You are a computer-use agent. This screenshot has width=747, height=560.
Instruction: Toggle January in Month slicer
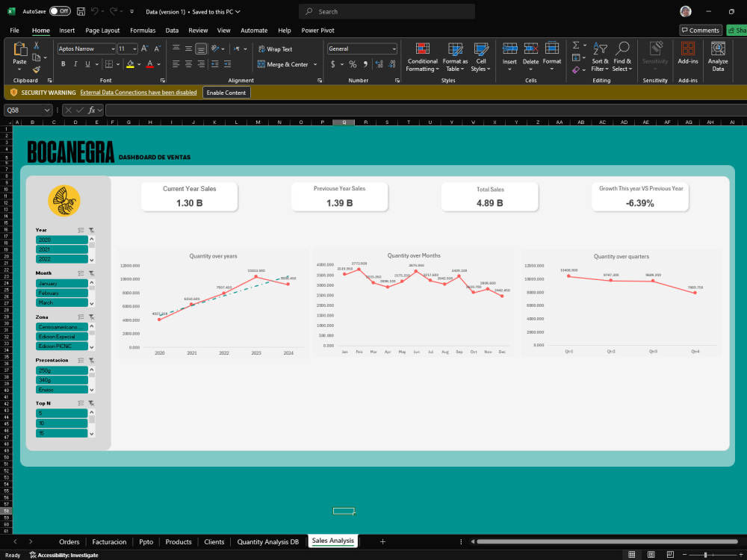pyautogui.click(x=61, y=283)
